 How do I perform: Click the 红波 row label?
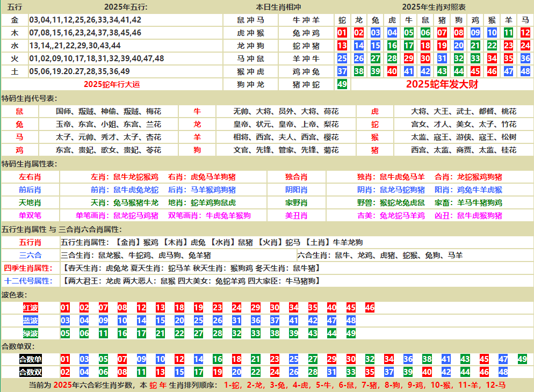pyautogui.click(x=30, y=308)
